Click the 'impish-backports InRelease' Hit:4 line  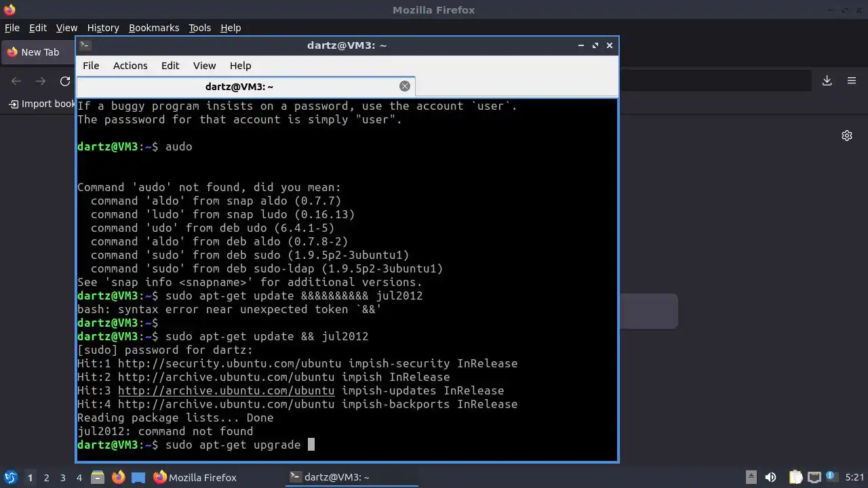pos(297,404)
